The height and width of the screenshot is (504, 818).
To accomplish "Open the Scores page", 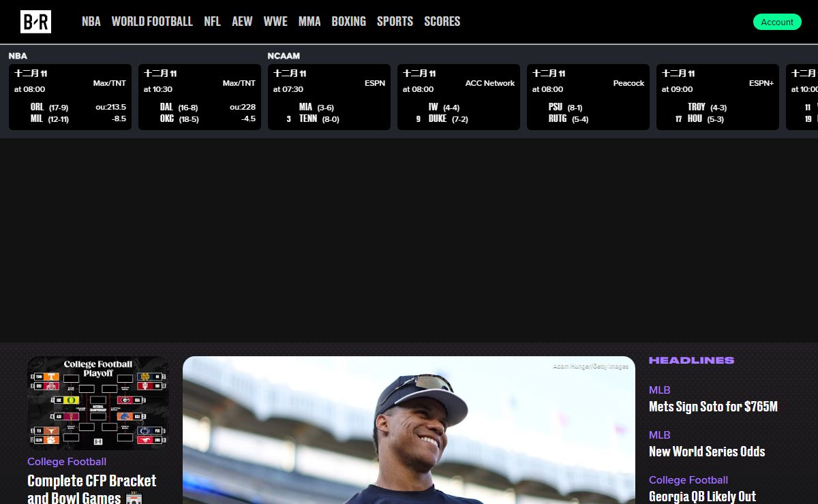I will pos(442,22).
